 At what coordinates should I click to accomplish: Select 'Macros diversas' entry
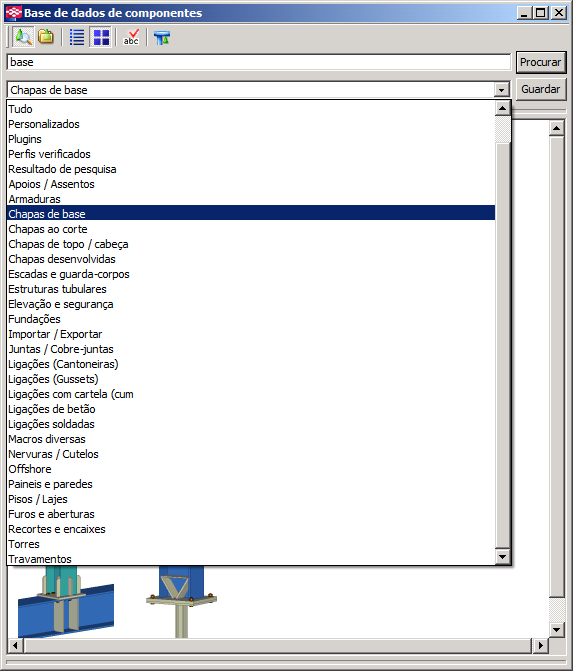[x=251, y=439]
